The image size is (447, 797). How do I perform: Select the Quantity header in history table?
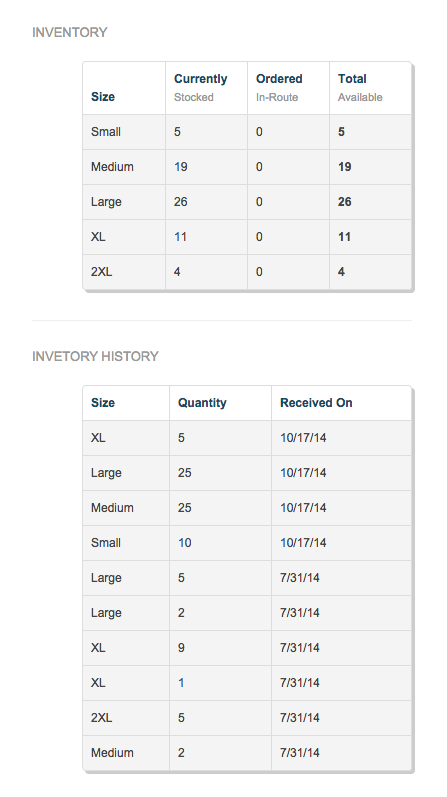click(220, 403)
